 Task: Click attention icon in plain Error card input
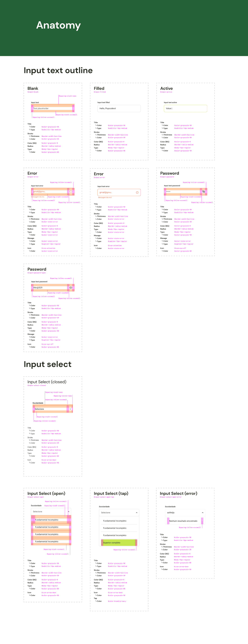coord(137,192)
